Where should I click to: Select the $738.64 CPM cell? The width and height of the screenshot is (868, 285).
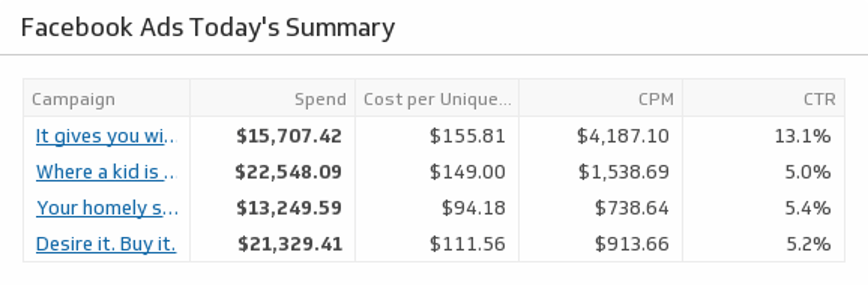(632, 208)
